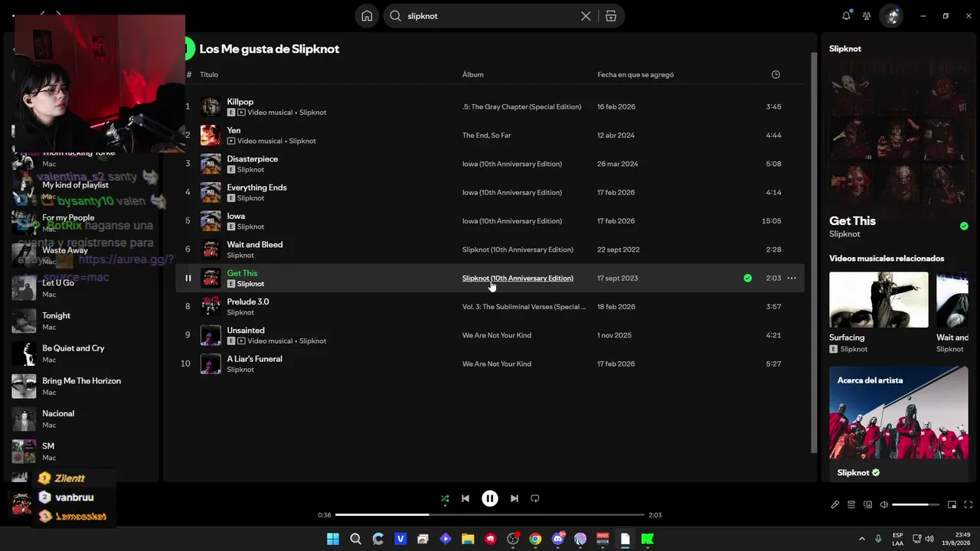Viewport: 980px width, 551px height.
Task: Open the play queue icon
Action: click(851, 504)
